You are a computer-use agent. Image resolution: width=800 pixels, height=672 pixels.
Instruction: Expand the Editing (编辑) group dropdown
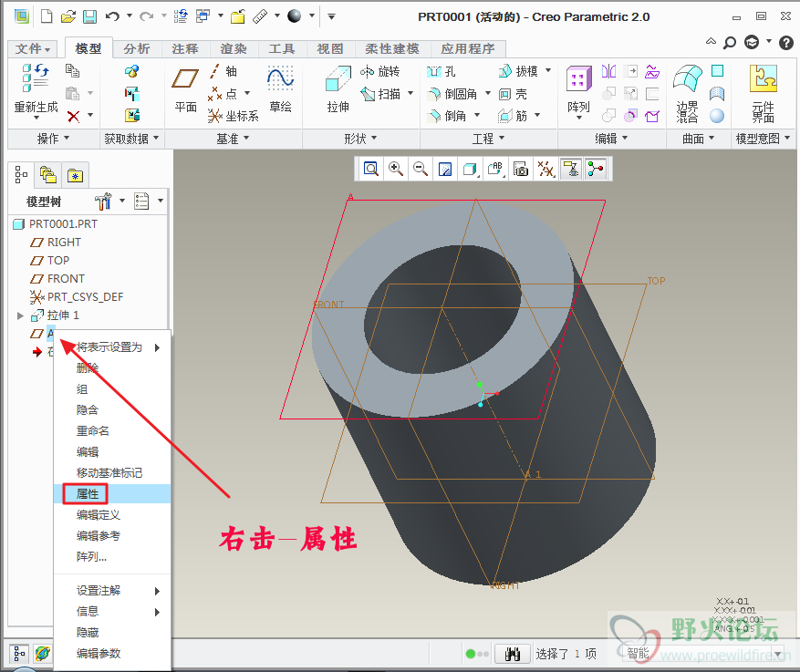(x=611, y=139)
